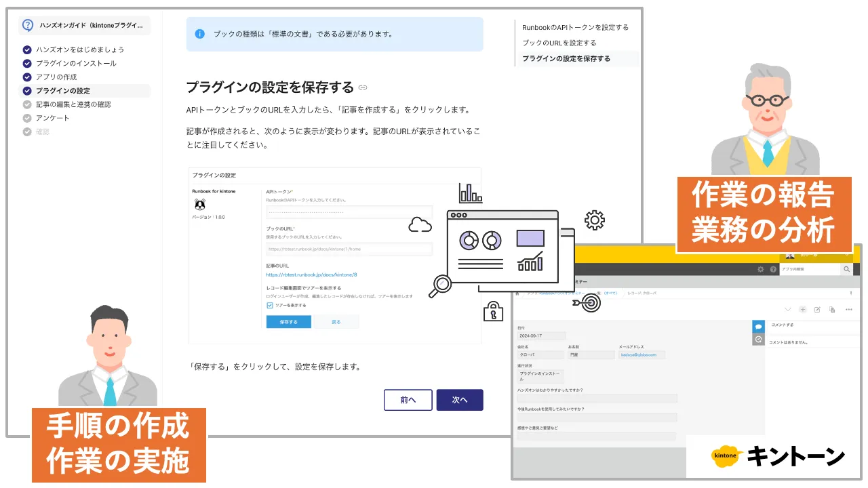Click the blue 保存する button

[x=288, y=322]
